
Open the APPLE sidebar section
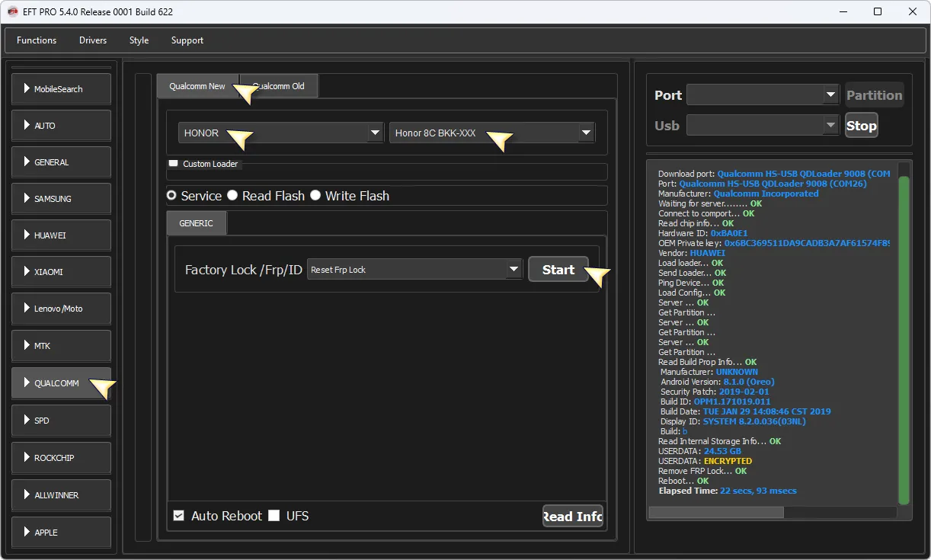pyautogui.click(x=61, y=533)
